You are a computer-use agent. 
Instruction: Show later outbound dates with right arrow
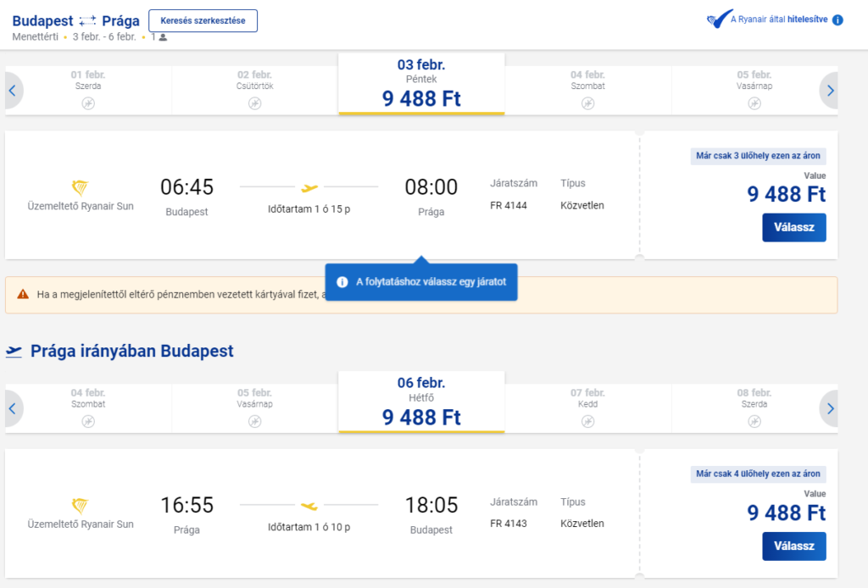[829, 91]
